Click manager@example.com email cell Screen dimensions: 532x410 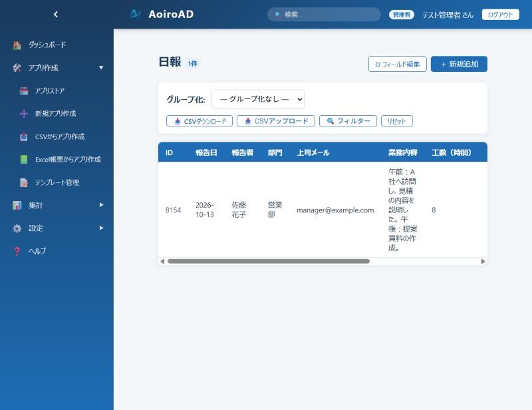(x=335, y=210)
